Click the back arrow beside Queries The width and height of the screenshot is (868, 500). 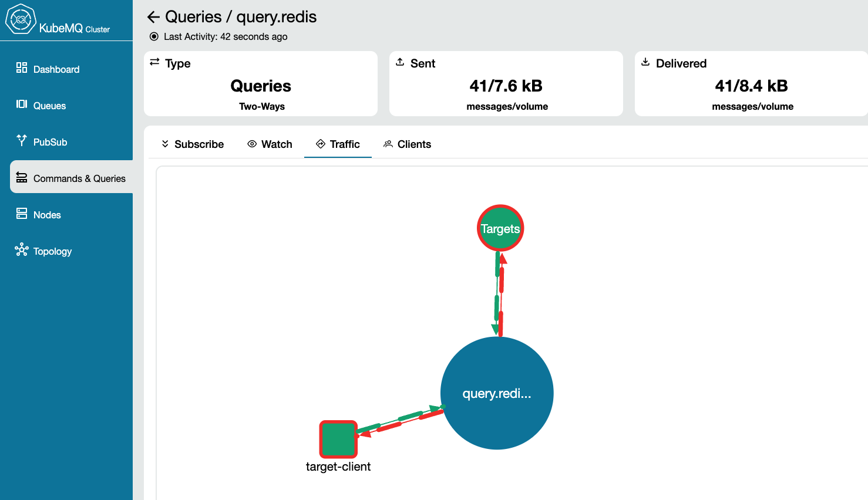click(154, 17)
